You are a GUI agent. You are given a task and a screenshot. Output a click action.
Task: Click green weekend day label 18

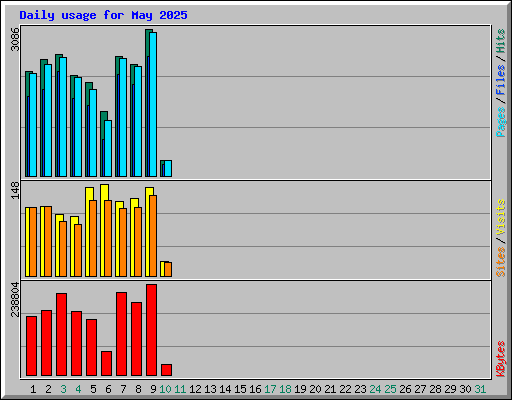point(285,389)
